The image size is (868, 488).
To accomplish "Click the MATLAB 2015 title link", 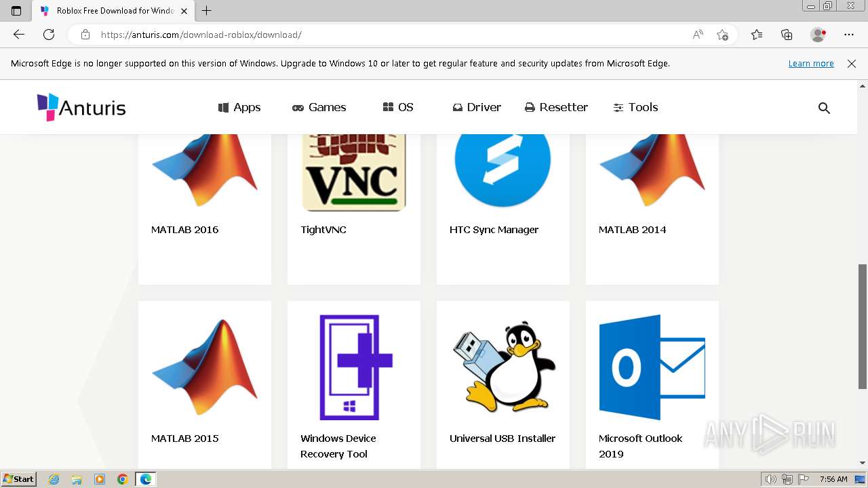I will click(185, 439).
